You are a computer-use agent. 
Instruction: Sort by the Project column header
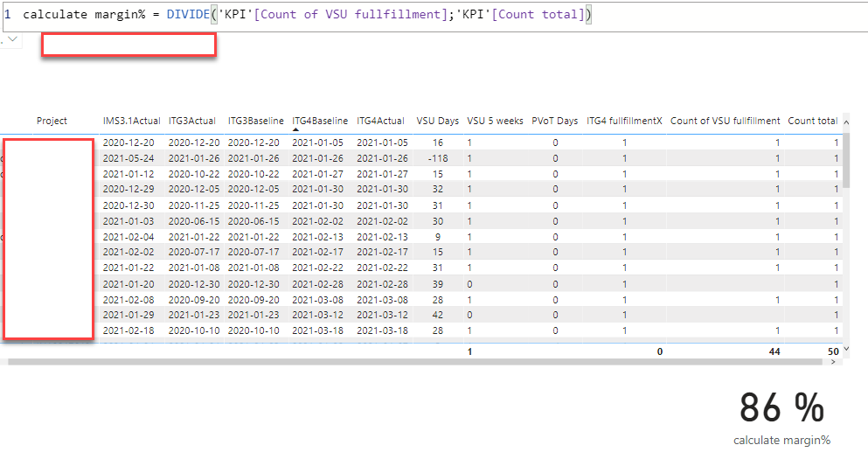[52, 121]
